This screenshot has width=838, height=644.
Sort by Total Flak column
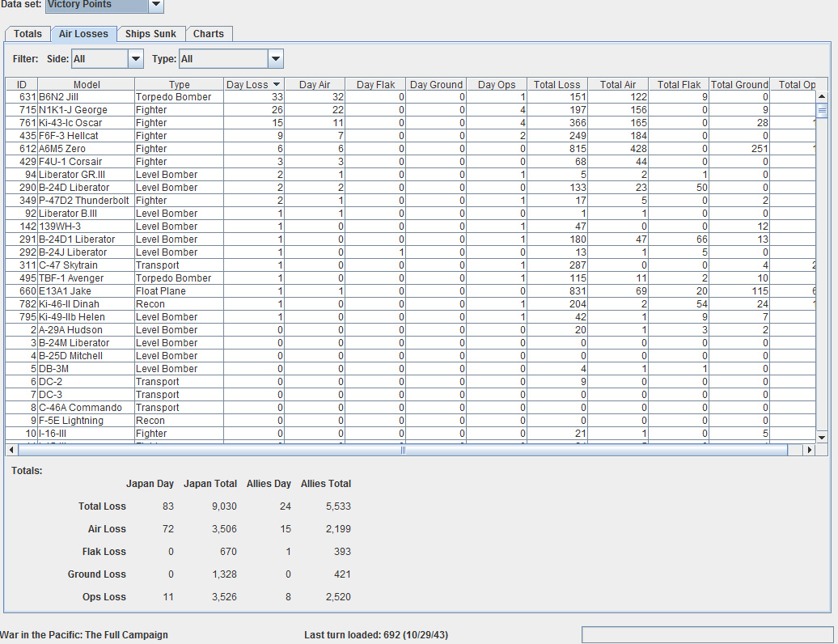(x=679, y=84)
